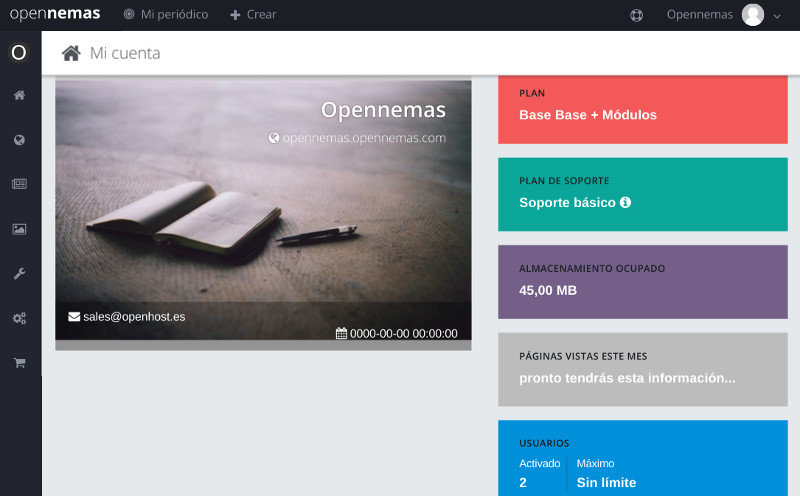Select the green Plan de soporte card

(x=643, y=194)
